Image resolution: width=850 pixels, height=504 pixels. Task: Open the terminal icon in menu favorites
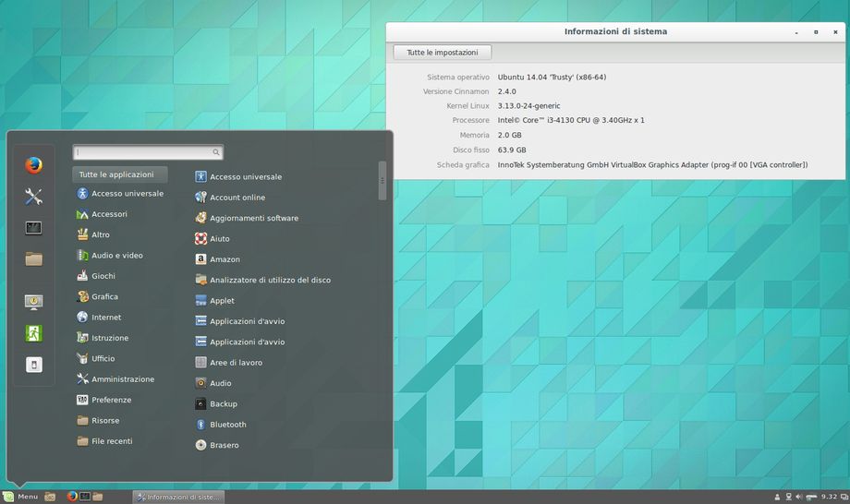click(34, 227)
